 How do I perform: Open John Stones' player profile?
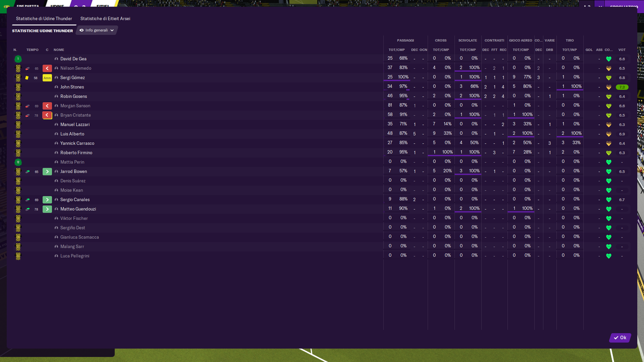coord(72,87)
